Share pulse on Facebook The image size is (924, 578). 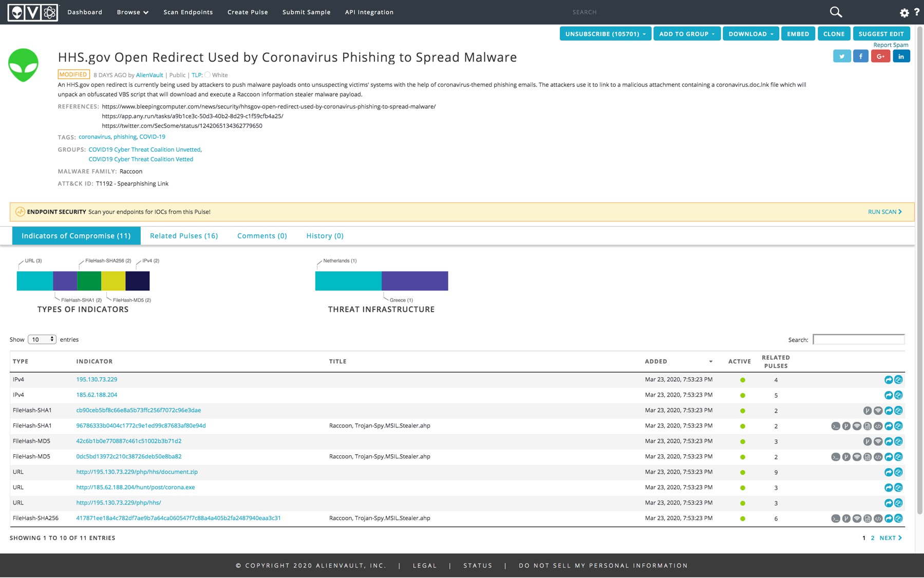(861, 56)
